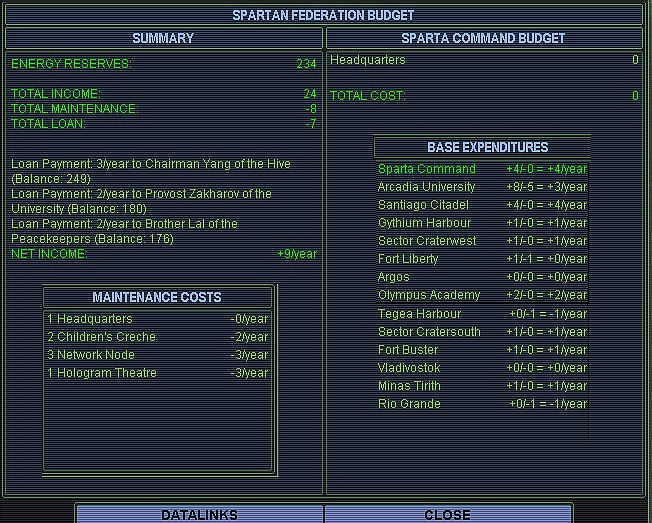
Task: Select Hologram Theatre maintenance entry
Action: click(158, 373)
